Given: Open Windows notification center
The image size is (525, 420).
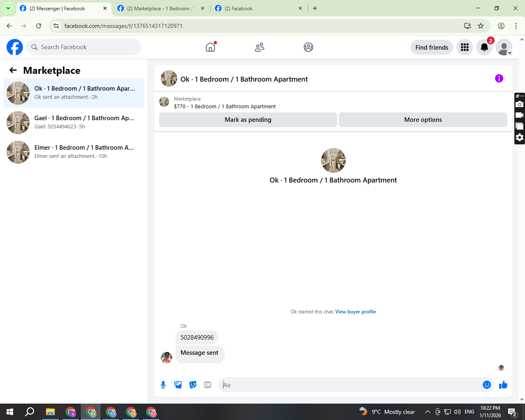Looking at the screenshot, I should pos(512,412).
